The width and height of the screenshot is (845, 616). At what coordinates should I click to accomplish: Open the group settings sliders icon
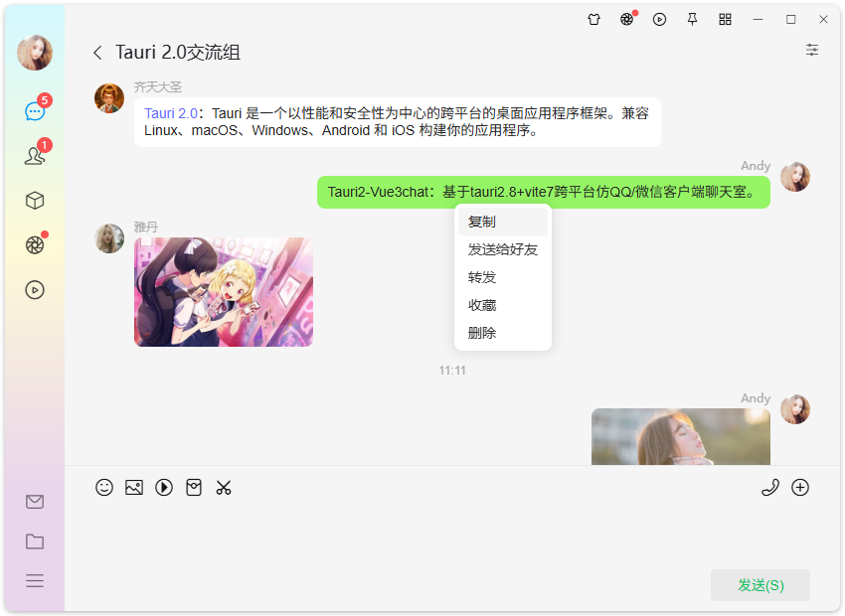click(x=812, y=49)
